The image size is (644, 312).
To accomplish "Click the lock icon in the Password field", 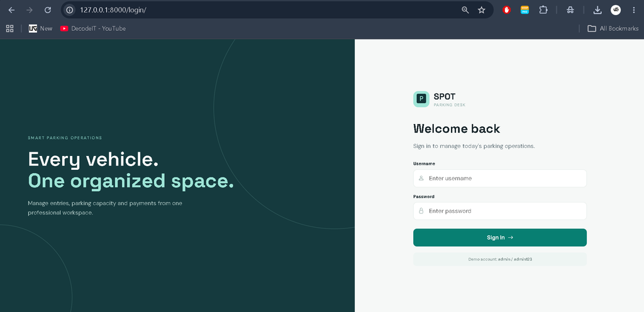I will pyautogui.click(x=421, y=211).
